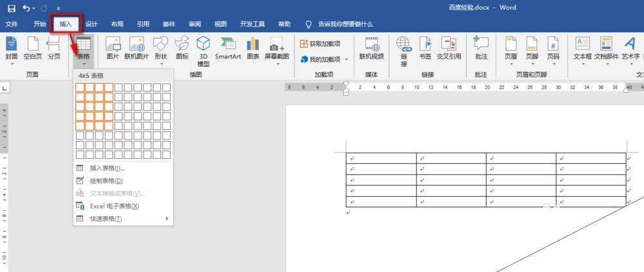Click the 表格 table button
644x272 pixels.
[x=84, y=51]
